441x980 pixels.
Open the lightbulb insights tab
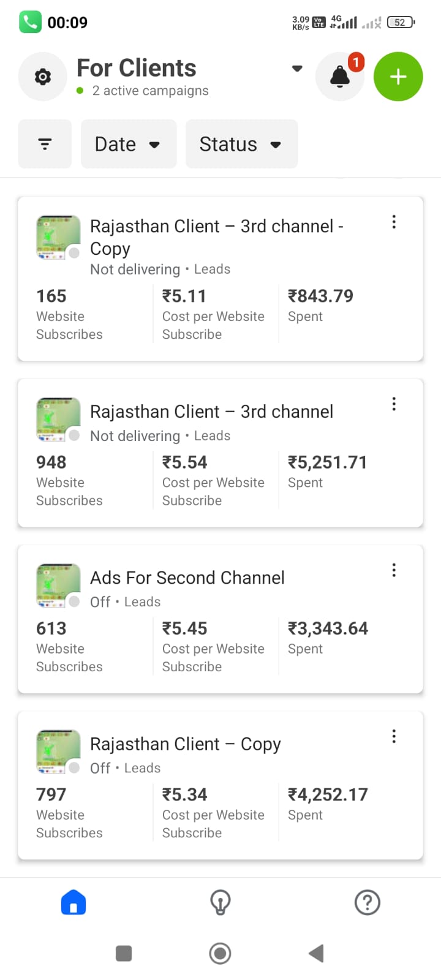221,902
